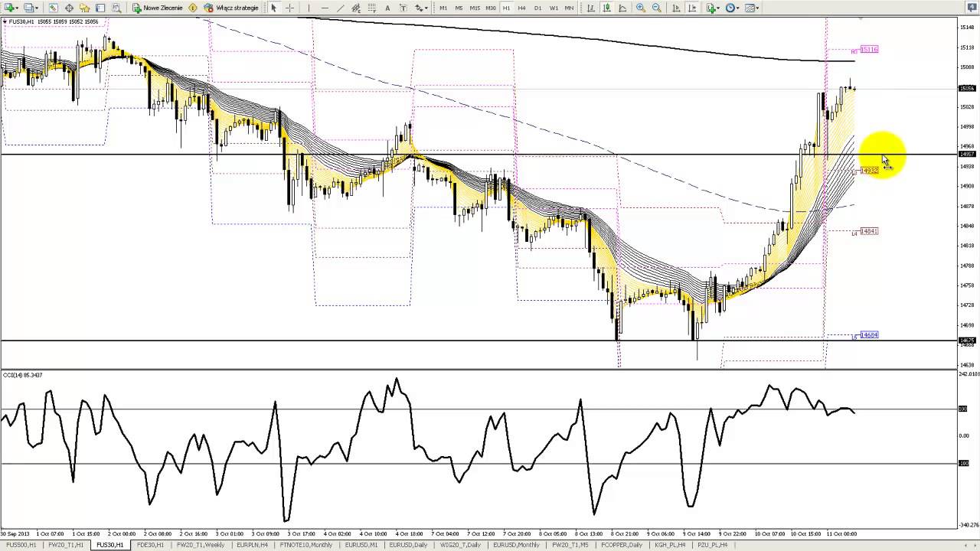Open the FW20_T1,H1 chart tab
980x551 pixels.
pos(66,545)
